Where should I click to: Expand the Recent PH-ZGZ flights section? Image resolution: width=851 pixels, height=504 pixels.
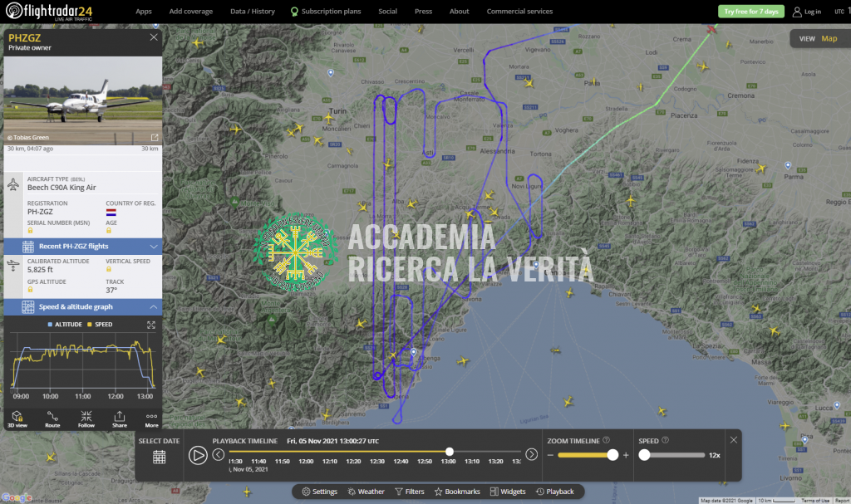pyautogui.click(x=154, y=247)
